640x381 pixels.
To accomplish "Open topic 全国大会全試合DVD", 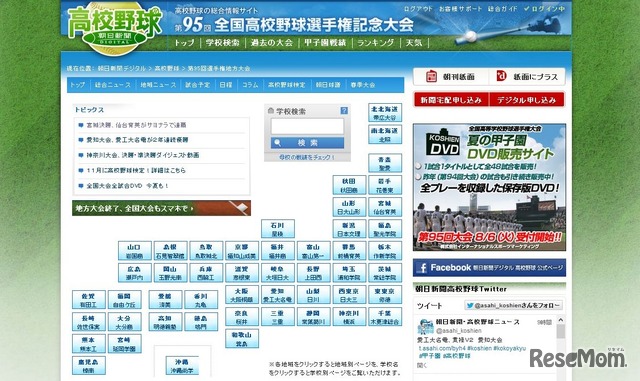I will click(127, 186).
